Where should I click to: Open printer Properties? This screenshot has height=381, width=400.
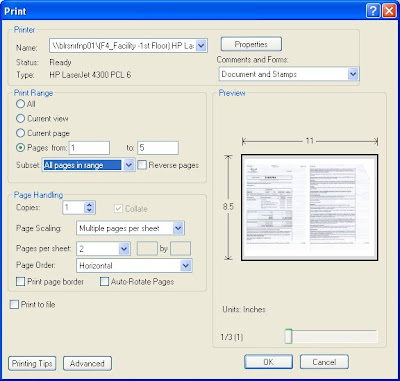point(251,44)
